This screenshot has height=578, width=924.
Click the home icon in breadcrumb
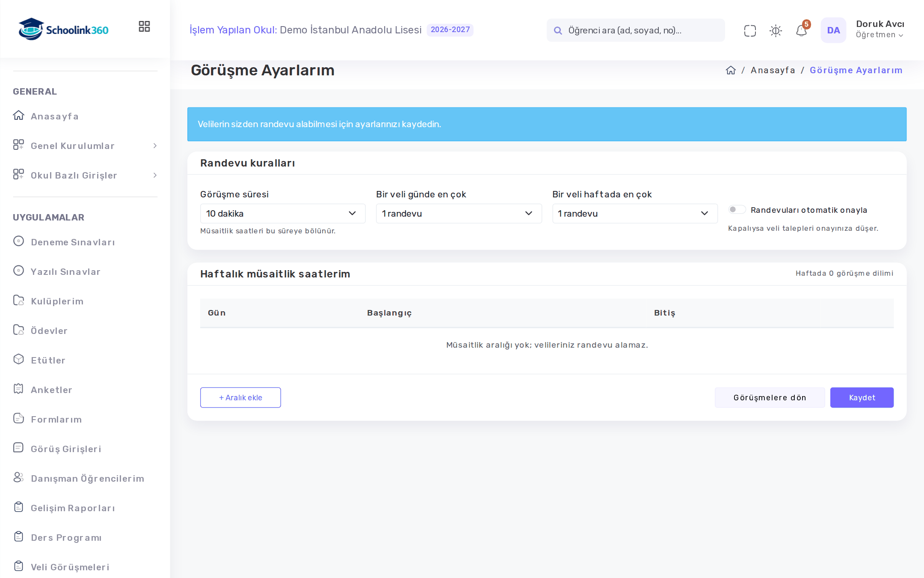731,70
